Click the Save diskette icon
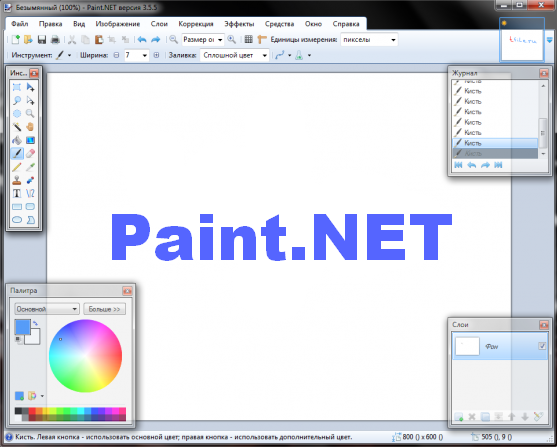This screenshot has width=557, height=447. pos(42,39)
